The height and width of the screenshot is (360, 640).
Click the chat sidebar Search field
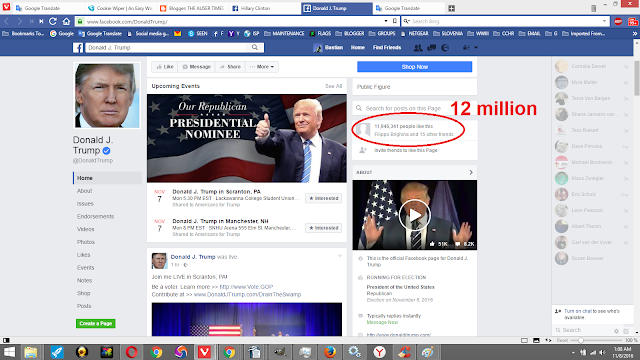coord(583,330)
